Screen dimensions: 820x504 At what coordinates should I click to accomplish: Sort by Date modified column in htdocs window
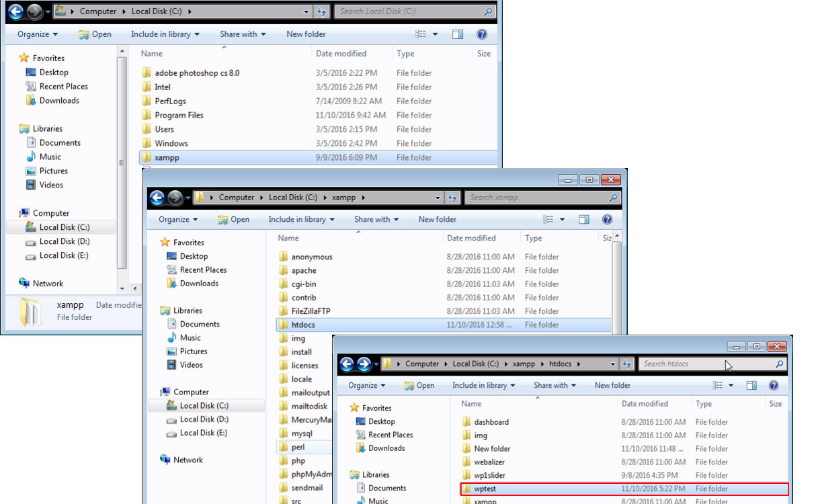(645, 404)
